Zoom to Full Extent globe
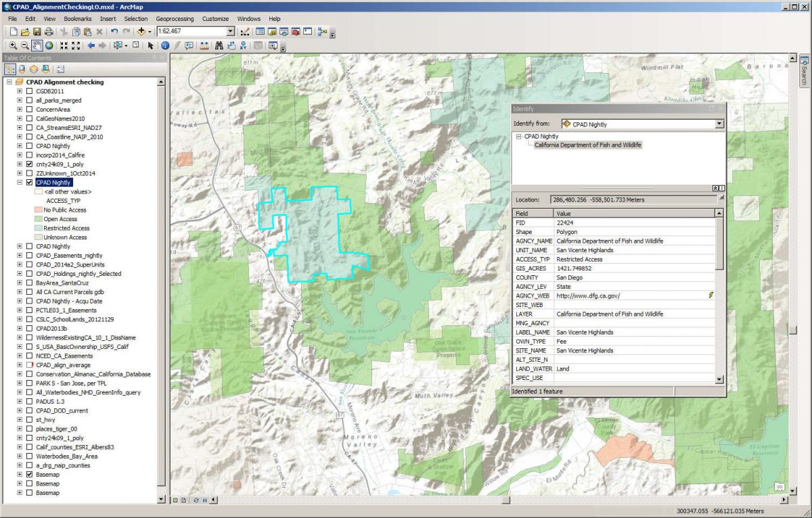 coord(49,45)
